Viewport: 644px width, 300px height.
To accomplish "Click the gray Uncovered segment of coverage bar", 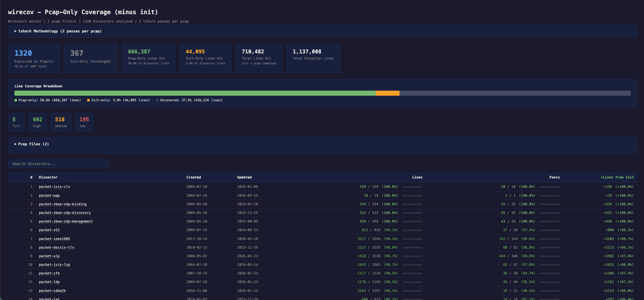I will pyautogui.click(x=515, y=93).
